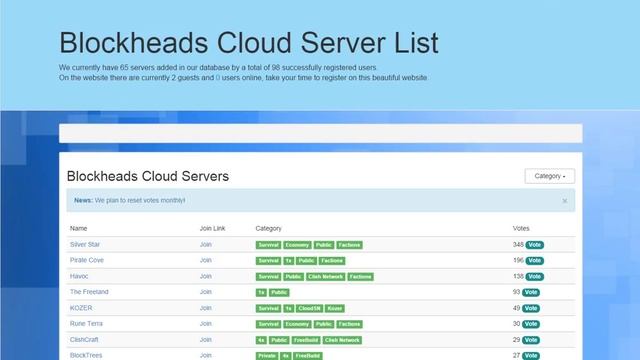Click the Name column header
The height and width of the screenshot is (360, 640).
pyautogui.click(x=78, y=229)
